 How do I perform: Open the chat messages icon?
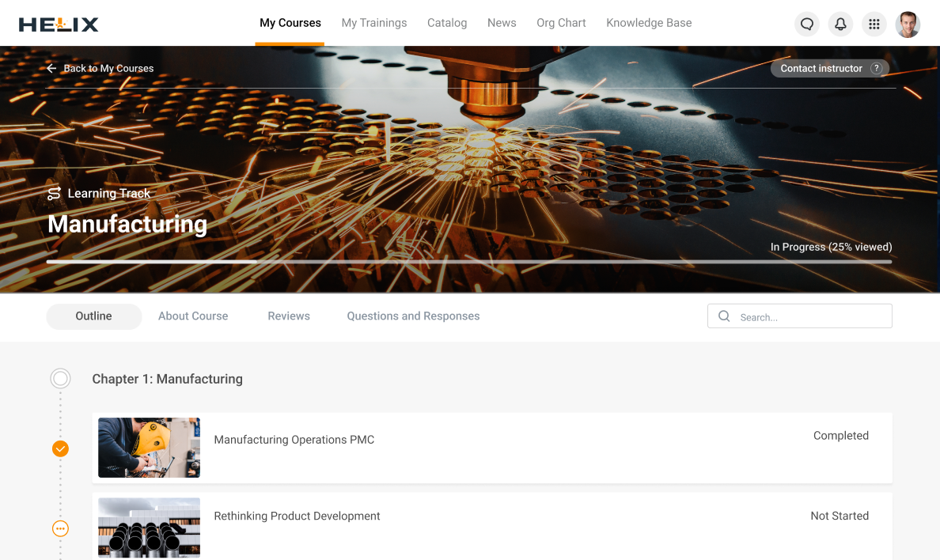(x=806, y=24)
